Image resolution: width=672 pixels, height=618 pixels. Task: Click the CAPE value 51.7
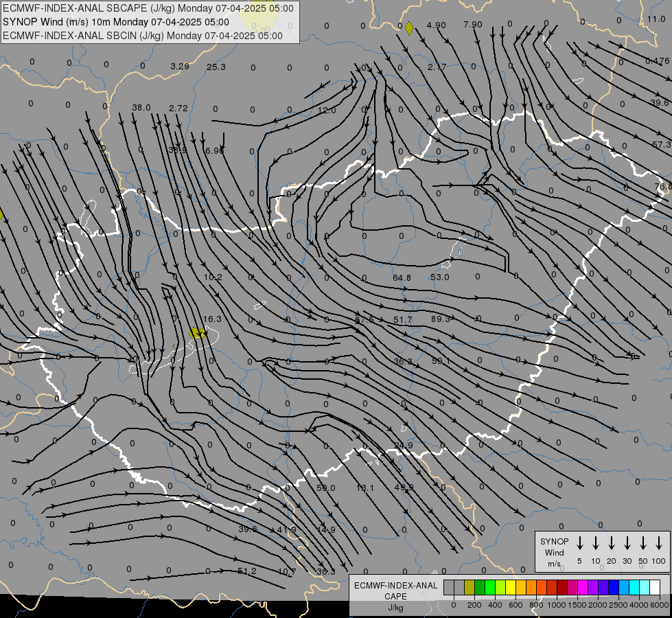click(x=402, y=320)
